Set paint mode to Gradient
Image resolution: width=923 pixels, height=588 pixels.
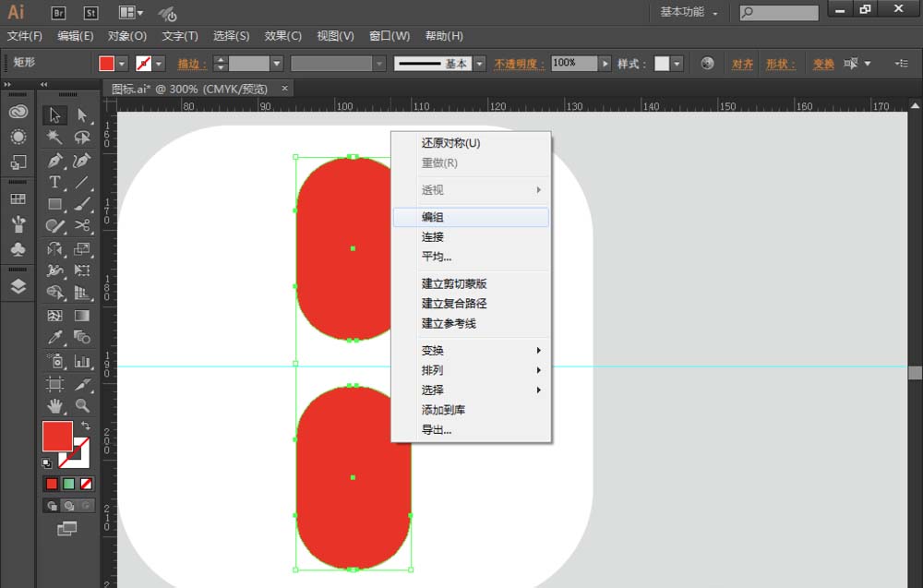click(69, 484)
